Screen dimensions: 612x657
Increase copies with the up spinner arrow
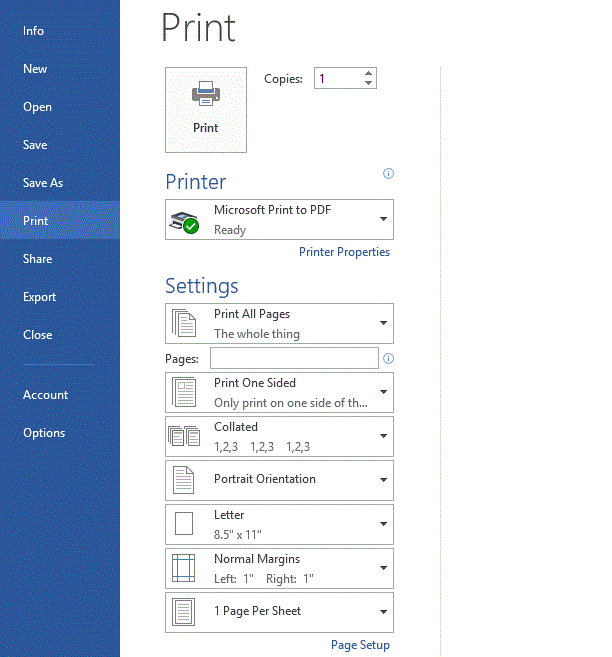[x=368, y=73]
